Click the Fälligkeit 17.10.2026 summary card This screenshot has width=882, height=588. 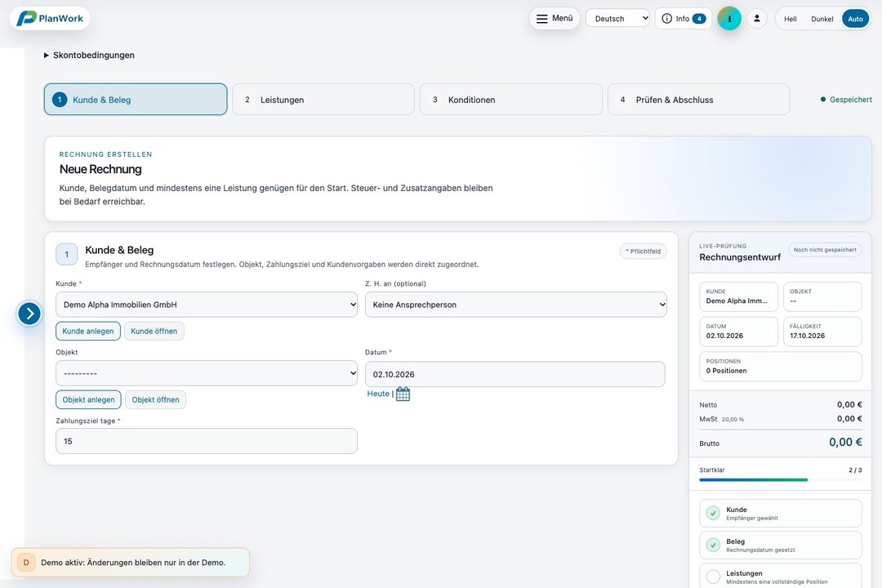[822, 332]
